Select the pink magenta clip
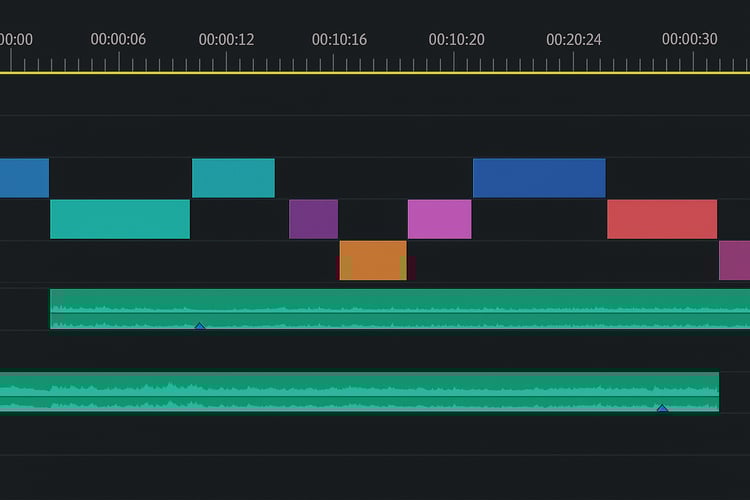This screenshot has height=500, width=750. [x=439, y=219]
